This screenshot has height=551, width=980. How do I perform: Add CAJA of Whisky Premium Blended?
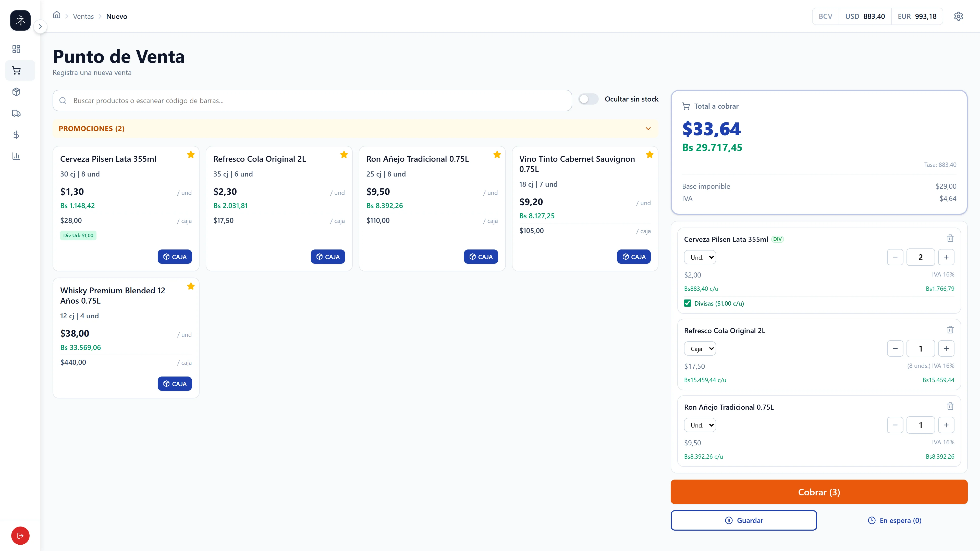(x=175, y=384)
